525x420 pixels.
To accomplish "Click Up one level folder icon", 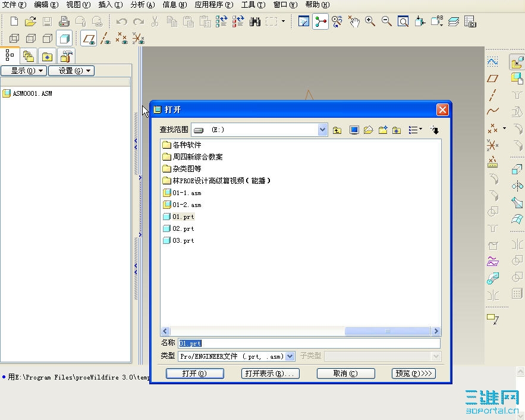I will point(337,130).
